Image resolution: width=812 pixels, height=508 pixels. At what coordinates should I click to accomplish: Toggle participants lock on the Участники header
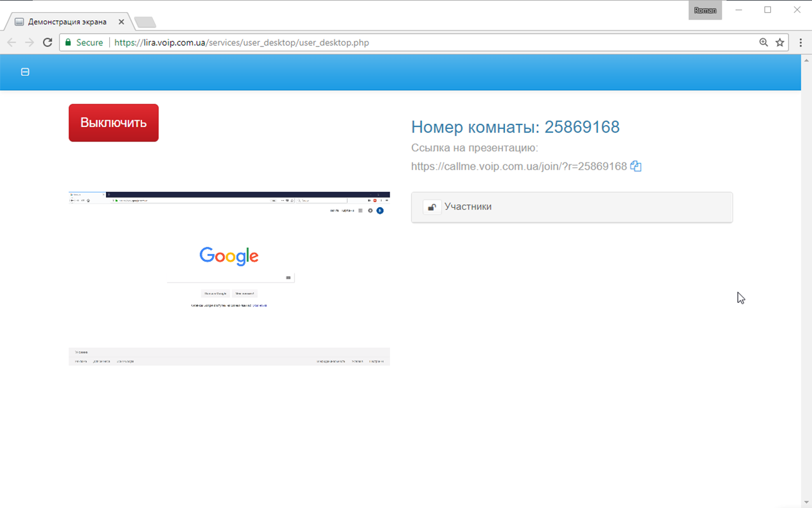432,206
